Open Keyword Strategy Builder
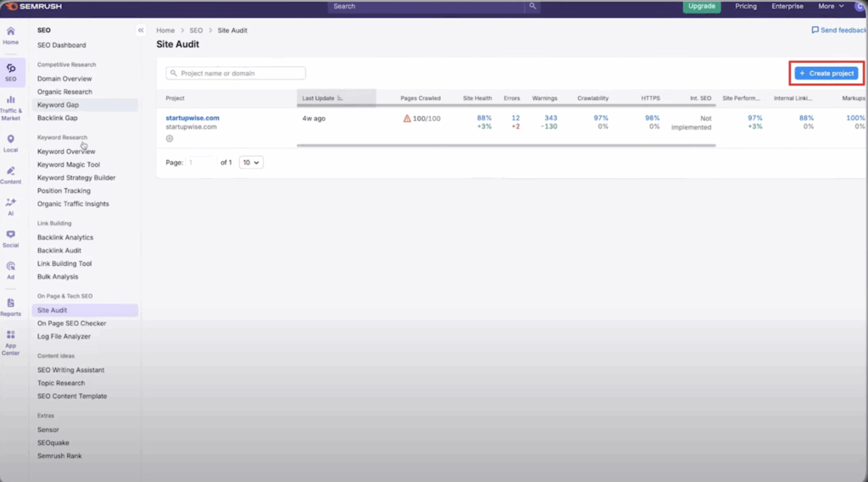868x482 pixels. pyautogui.click(x=76, y=178)
